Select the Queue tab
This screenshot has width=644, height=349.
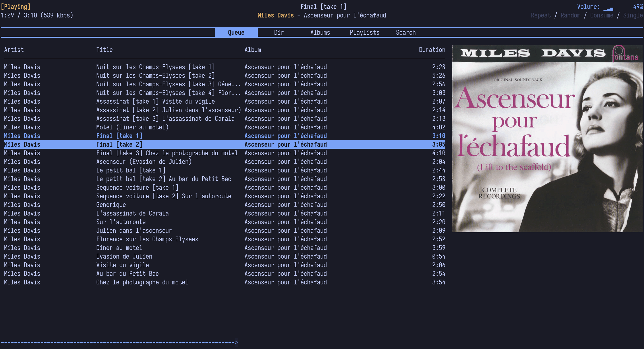point(236,33)
